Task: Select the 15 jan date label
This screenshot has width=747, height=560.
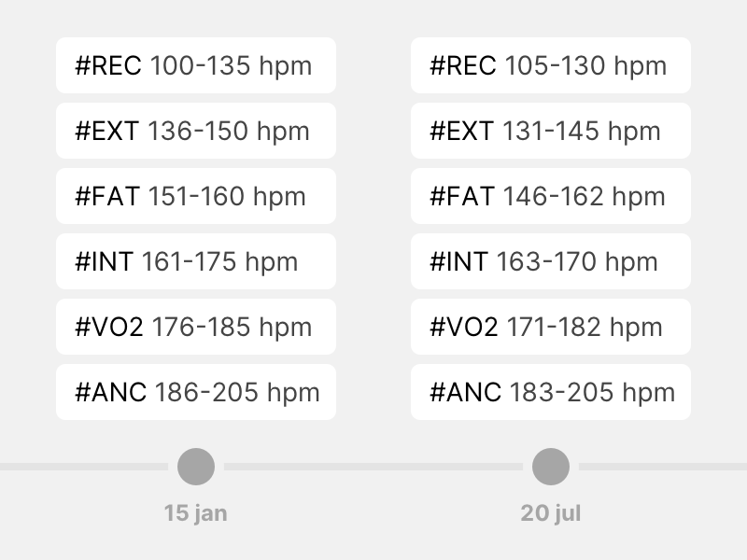Action: click(x=196, y=512)
